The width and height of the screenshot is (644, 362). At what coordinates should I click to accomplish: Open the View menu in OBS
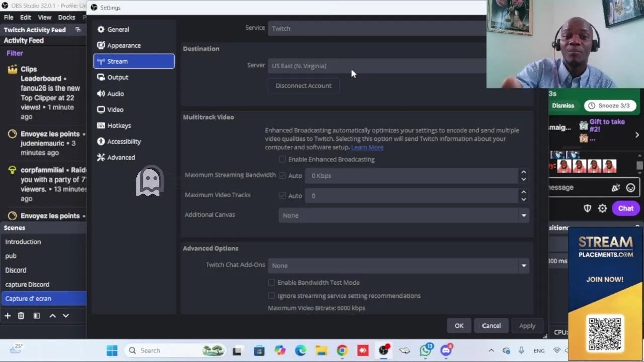[45, 17]
